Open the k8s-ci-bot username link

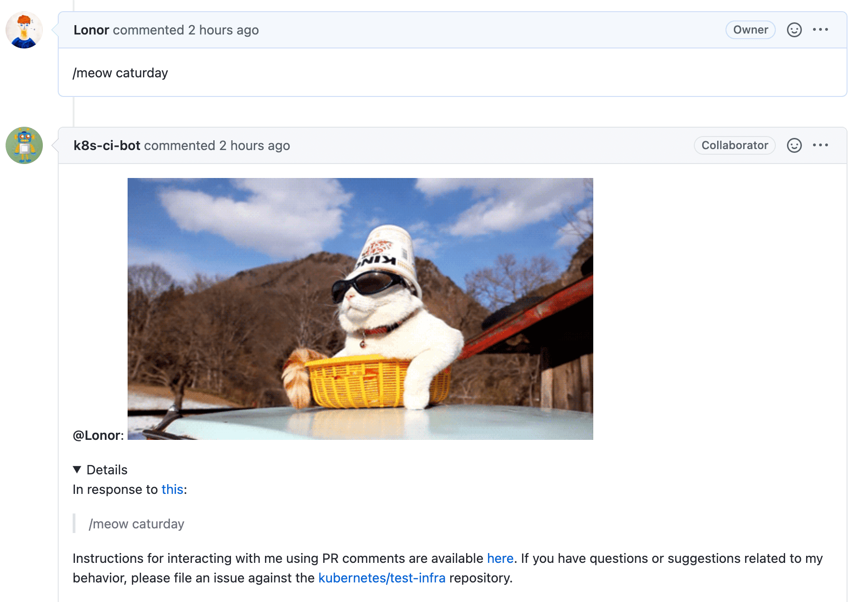click(x=107, y=145)
